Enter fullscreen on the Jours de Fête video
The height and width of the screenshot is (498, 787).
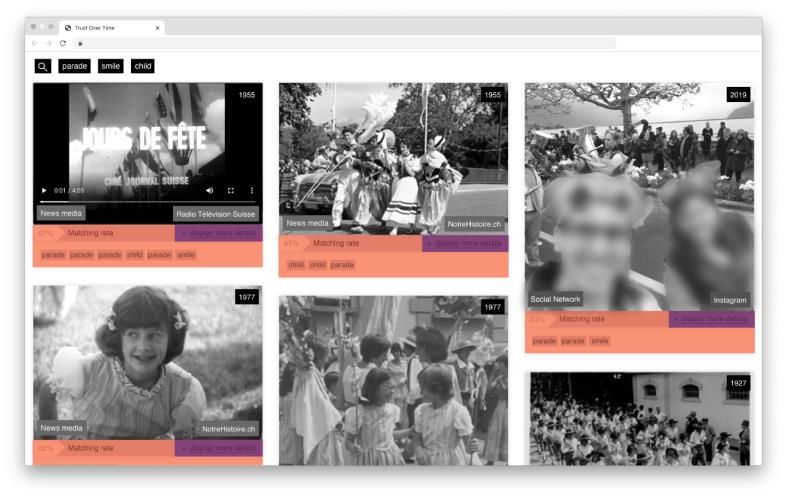(x=231, y=190)
